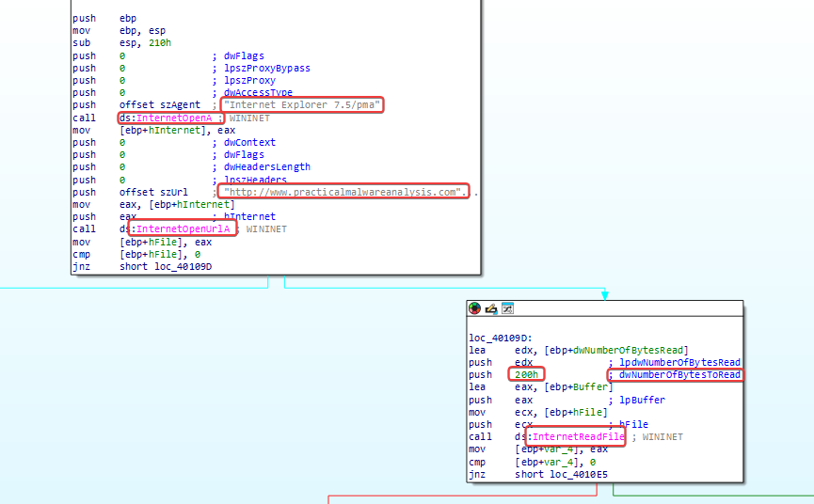The image size is (814, 504).
Task: Click the 200h pushed value
Action: point(526,374)
